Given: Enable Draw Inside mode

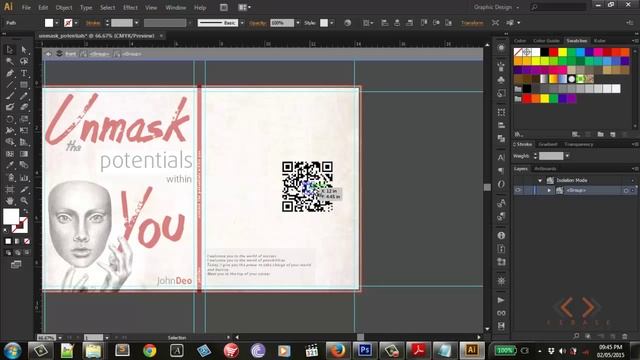Looking at the screenshot, I should (x=27, y=253).
